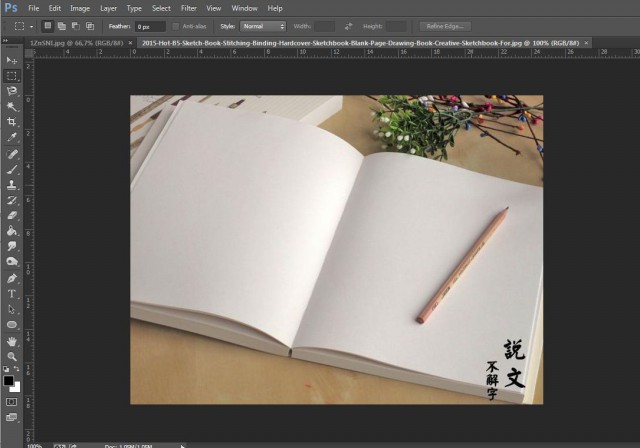Open the Type menu
This screenshot has width=640, height=448.
pyautogui.click(x=134, y=8)
